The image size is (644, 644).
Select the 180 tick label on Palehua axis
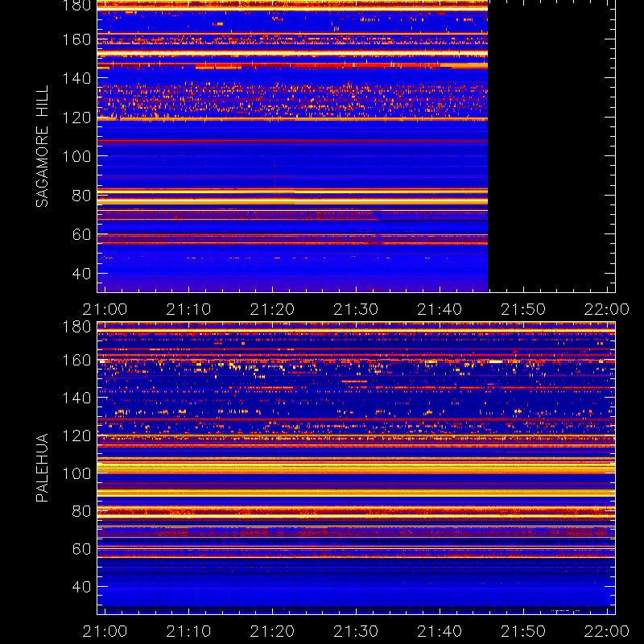pyautogui.click(x=76, y=327)
